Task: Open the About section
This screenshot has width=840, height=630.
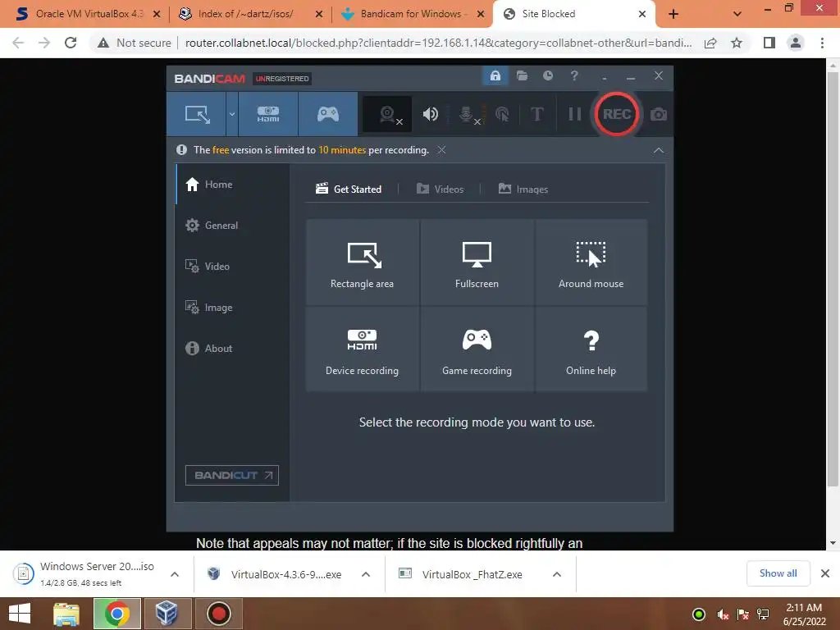Action: click(x=232, y=348)
